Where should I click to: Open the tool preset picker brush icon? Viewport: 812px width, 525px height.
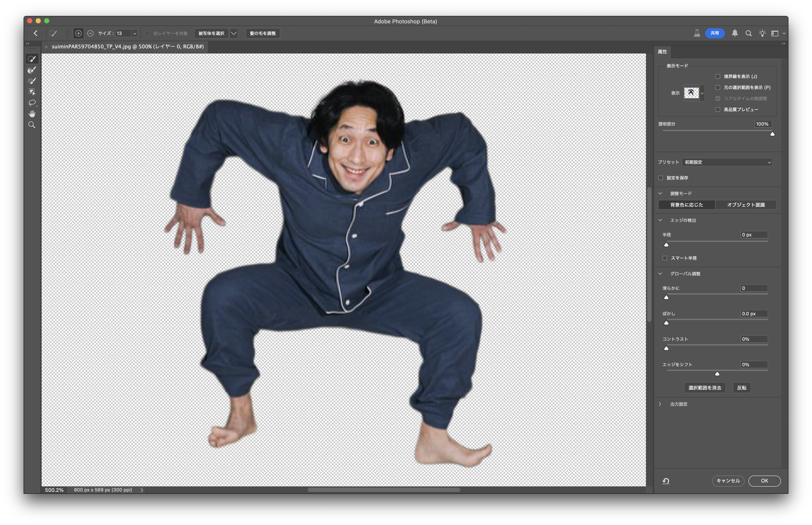pyautogui.click(x=53, y=33)
